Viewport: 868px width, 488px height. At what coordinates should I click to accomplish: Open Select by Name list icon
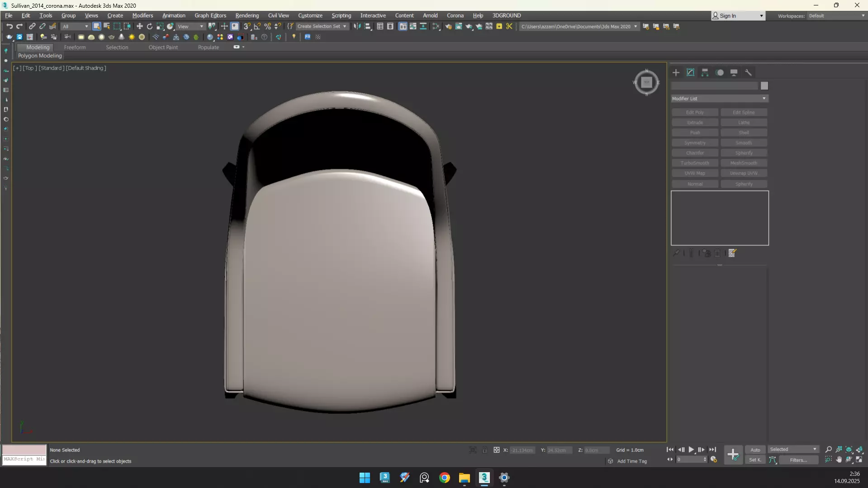click(107, 26)
